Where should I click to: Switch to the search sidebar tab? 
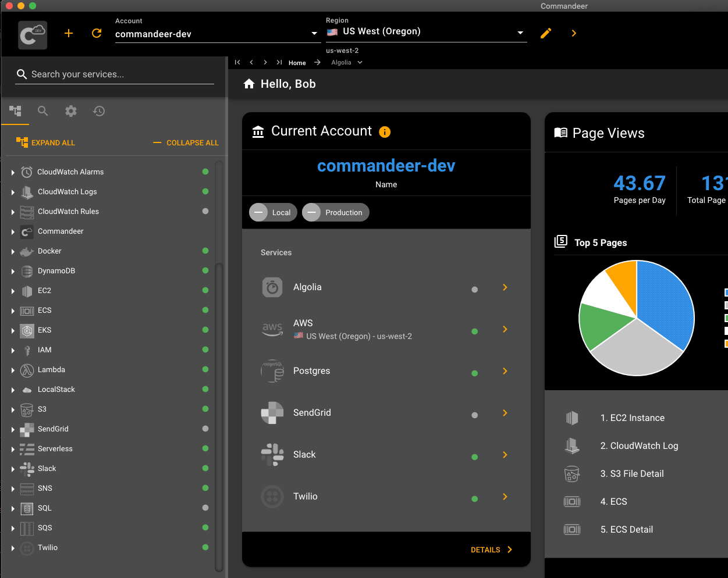click(43, 110)
